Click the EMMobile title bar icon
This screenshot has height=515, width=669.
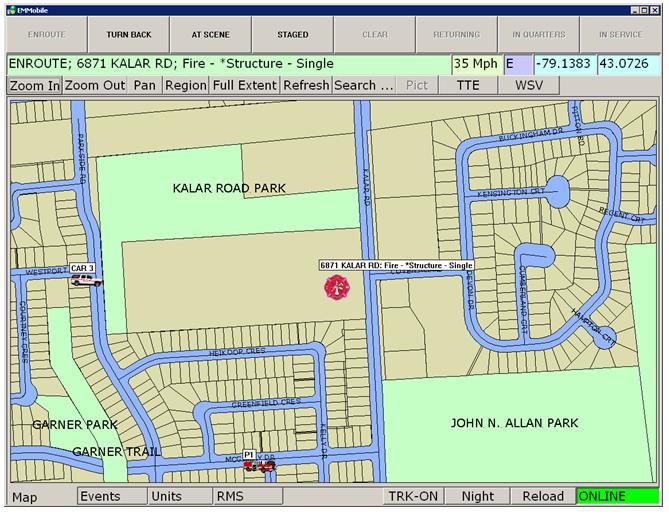point(10,7)
